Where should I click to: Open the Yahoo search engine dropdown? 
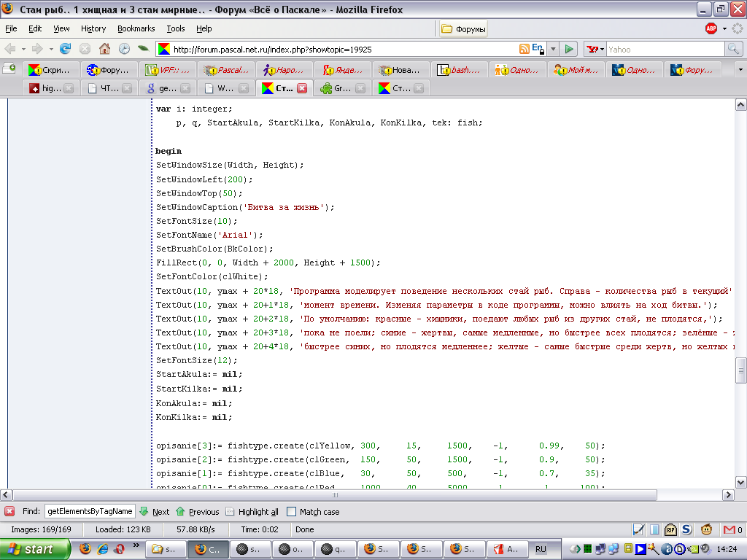[x=595, y=49]
